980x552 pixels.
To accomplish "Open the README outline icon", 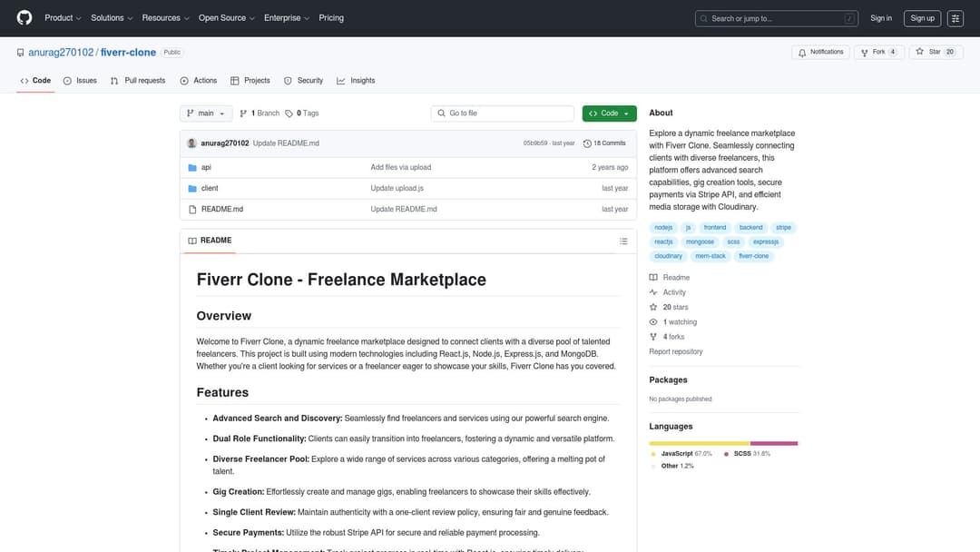I will click(x=623, y=241).
